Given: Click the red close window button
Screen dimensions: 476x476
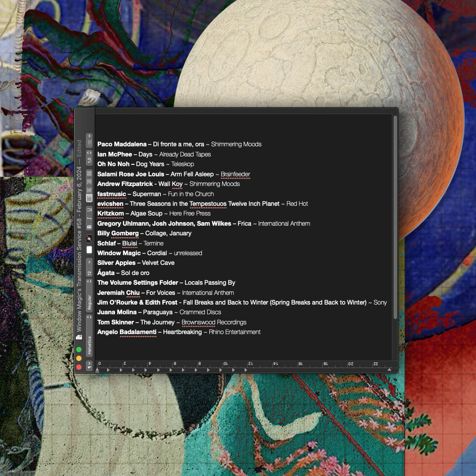Looking at the screenshot, I should 79,367.
